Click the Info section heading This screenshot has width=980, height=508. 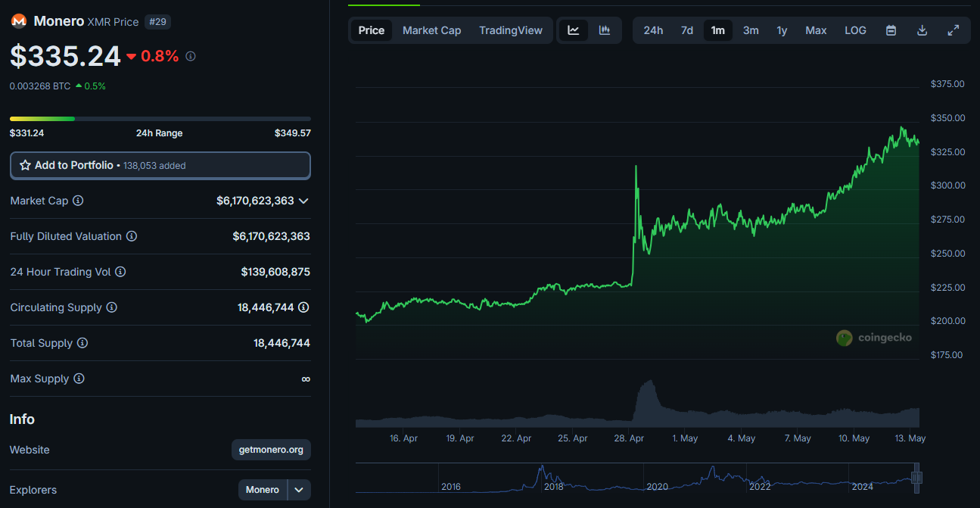22,419
